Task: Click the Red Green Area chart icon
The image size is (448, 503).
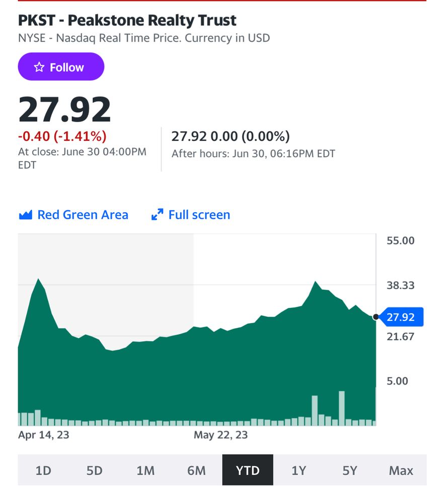Action: tap(25, 215)
